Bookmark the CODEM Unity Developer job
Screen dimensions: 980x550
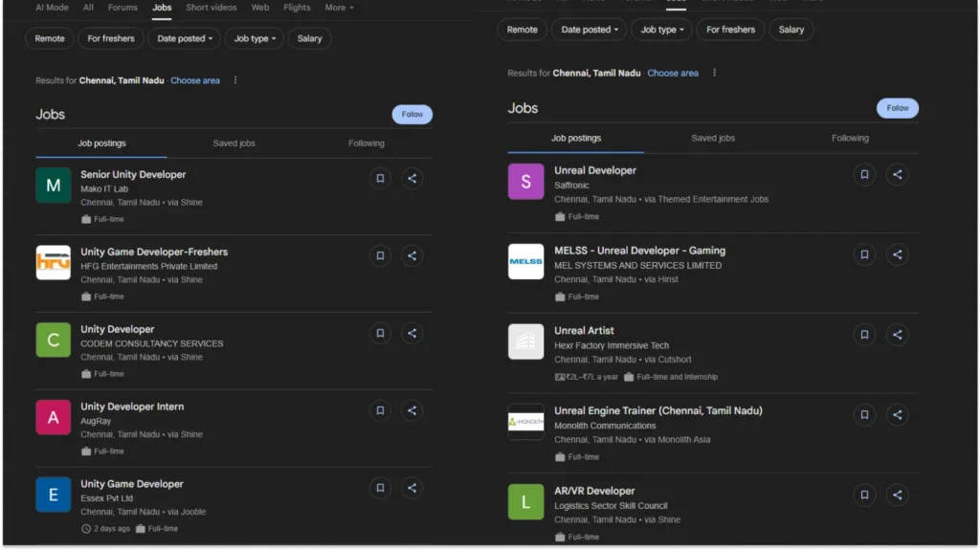pos(380,333)
